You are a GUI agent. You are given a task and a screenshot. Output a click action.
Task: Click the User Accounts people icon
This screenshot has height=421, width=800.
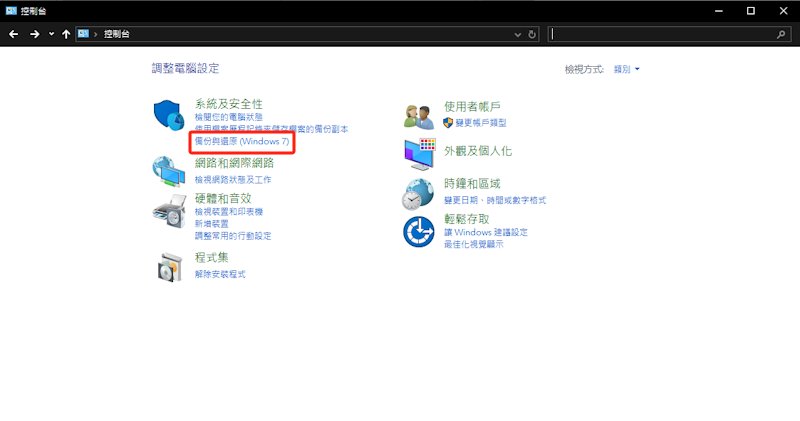pos(418,116)
